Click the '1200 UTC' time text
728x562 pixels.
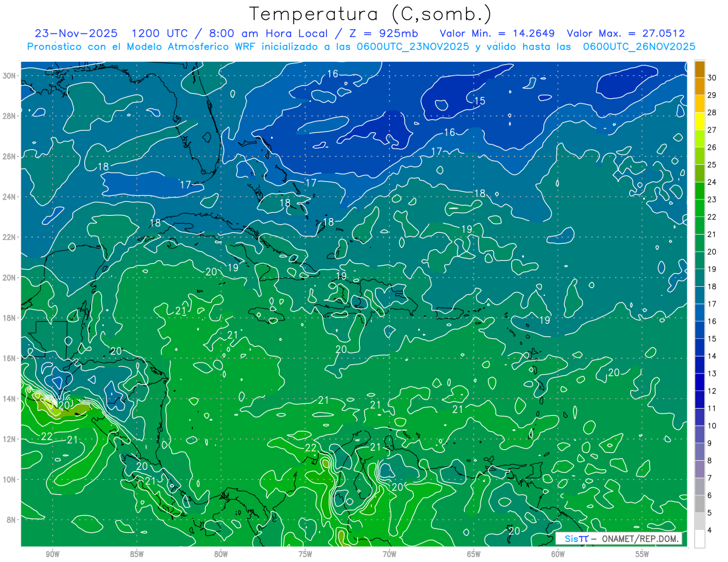(160, 33)
